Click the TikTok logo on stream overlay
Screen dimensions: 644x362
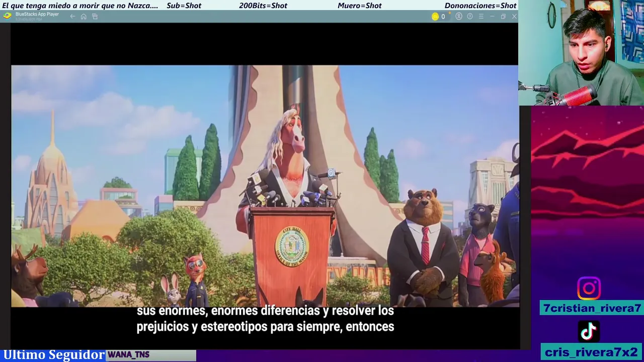pyautogui.click(x=589, y=331)
